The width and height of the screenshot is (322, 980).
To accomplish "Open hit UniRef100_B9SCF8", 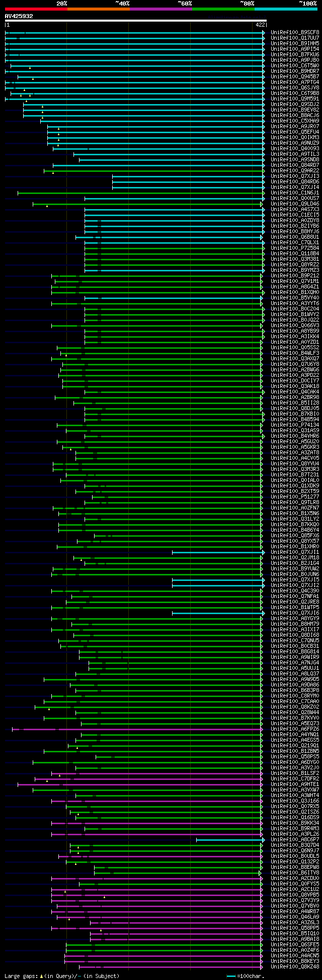I will [295, 33].
